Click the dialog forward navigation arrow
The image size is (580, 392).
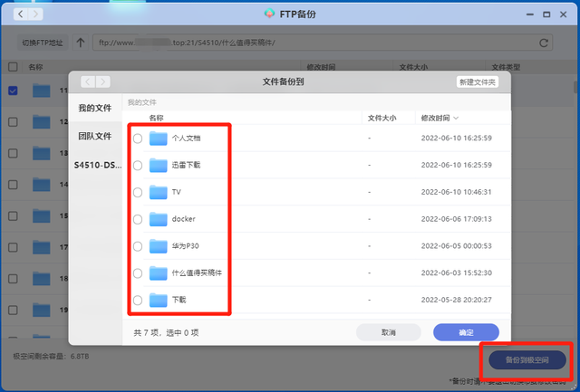pyautogui.click(x=103, y=81)
